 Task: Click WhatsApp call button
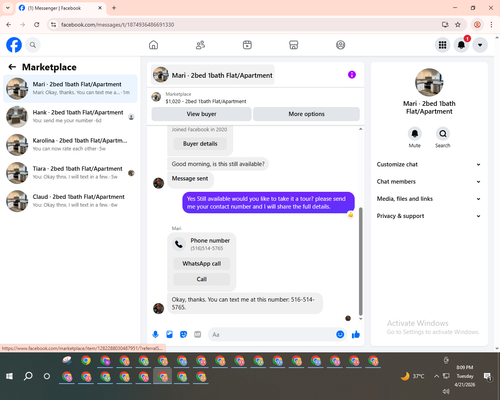(x=202, y=264)
